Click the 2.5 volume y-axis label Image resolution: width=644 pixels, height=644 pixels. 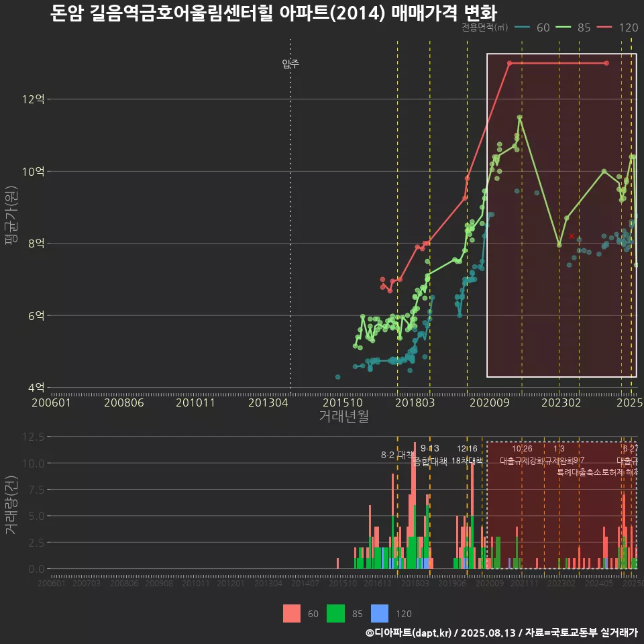(x=36, y=543)
